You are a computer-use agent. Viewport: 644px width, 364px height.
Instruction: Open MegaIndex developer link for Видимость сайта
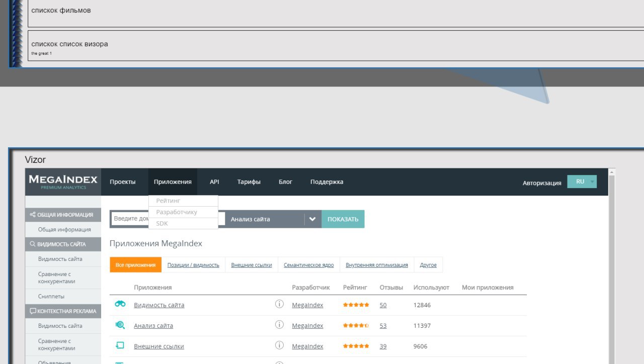tap(307, 305)
